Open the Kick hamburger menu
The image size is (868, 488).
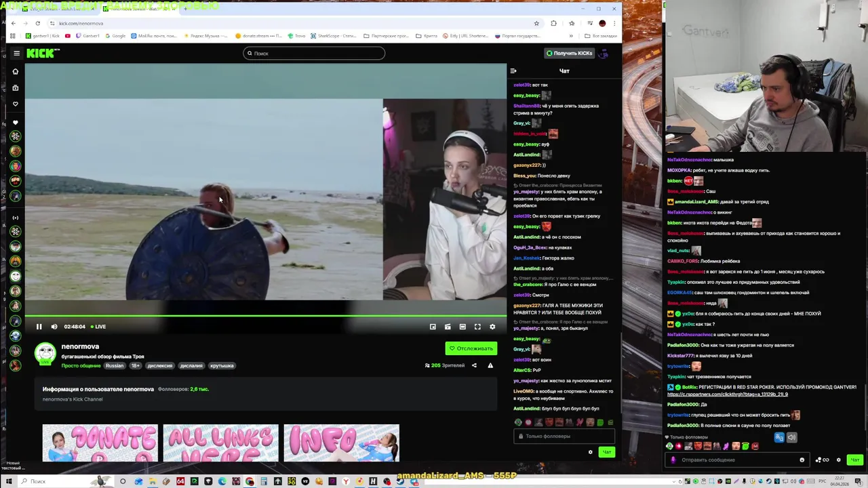click(17, 53)
